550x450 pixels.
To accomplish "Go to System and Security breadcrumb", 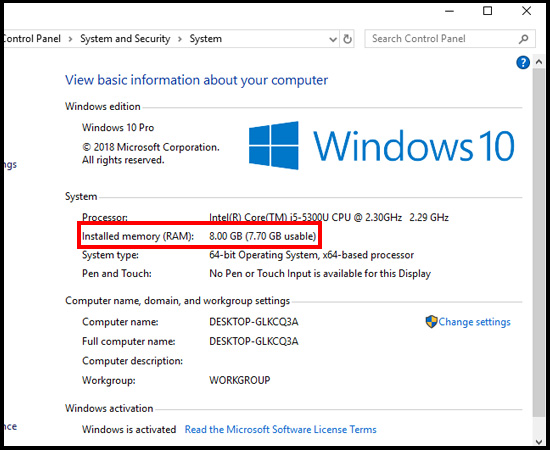I will pos(125,39).
